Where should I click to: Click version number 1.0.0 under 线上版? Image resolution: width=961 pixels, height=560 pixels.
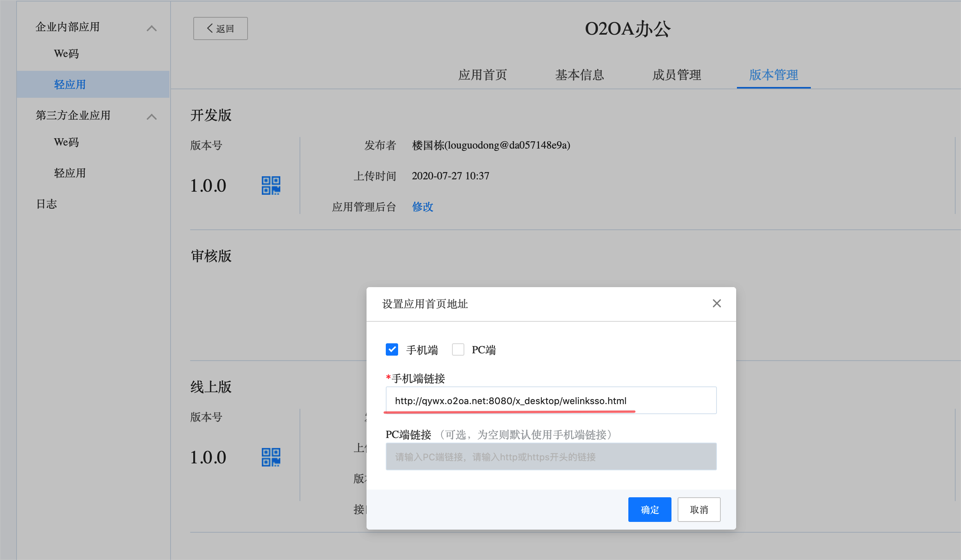(208, 457)
